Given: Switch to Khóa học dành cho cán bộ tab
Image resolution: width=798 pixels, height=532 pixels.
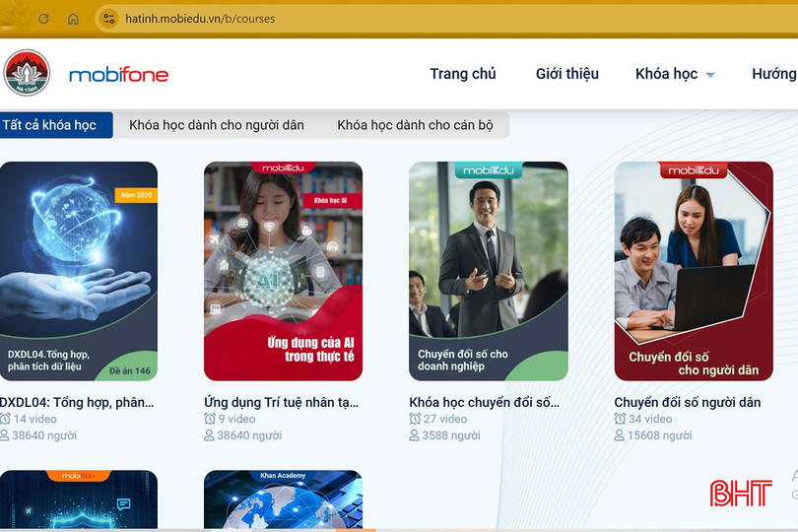Looking at the screenshot, I should [x=415, y=125].
